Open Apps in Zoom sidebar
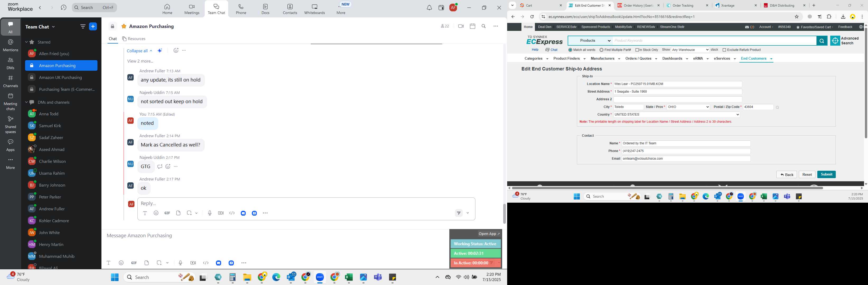868x285 pixels. coord(11,145)
